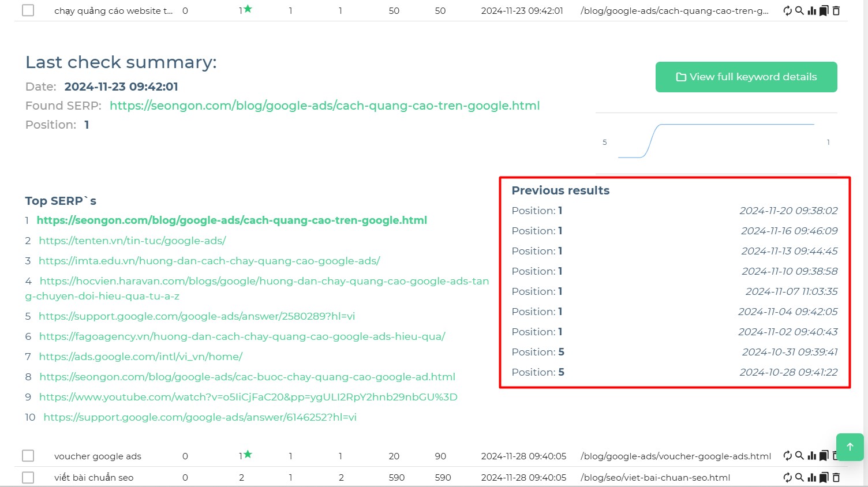868x487 pixels.
Task: Open the fagoagency.vn SERP link
Action: pos(242,336)
